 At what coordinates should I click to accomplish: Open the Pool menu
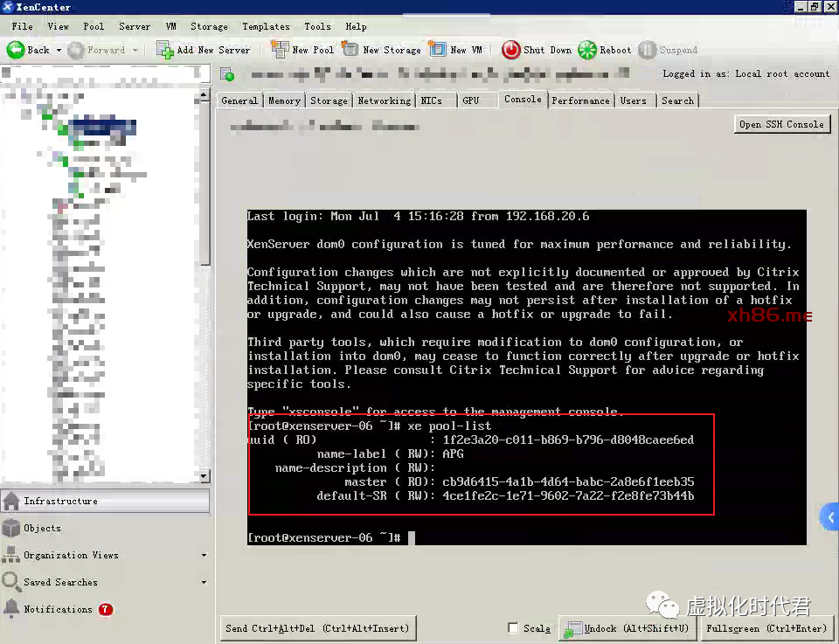94,26
